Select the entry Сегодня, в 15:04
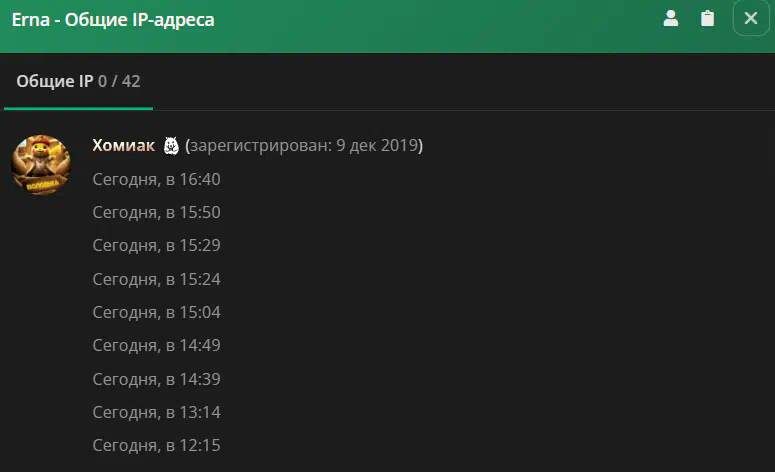775x472 pixels. point(156,312)
